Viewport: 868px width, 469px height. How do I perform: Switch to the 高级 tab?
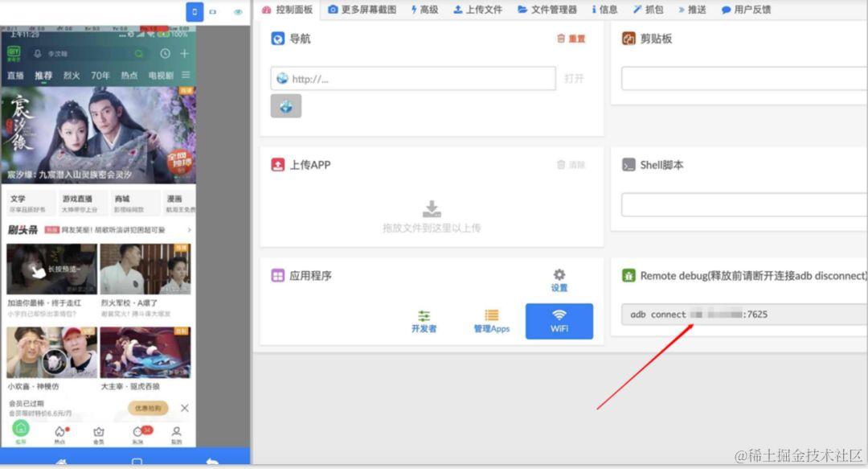point(424,10)
